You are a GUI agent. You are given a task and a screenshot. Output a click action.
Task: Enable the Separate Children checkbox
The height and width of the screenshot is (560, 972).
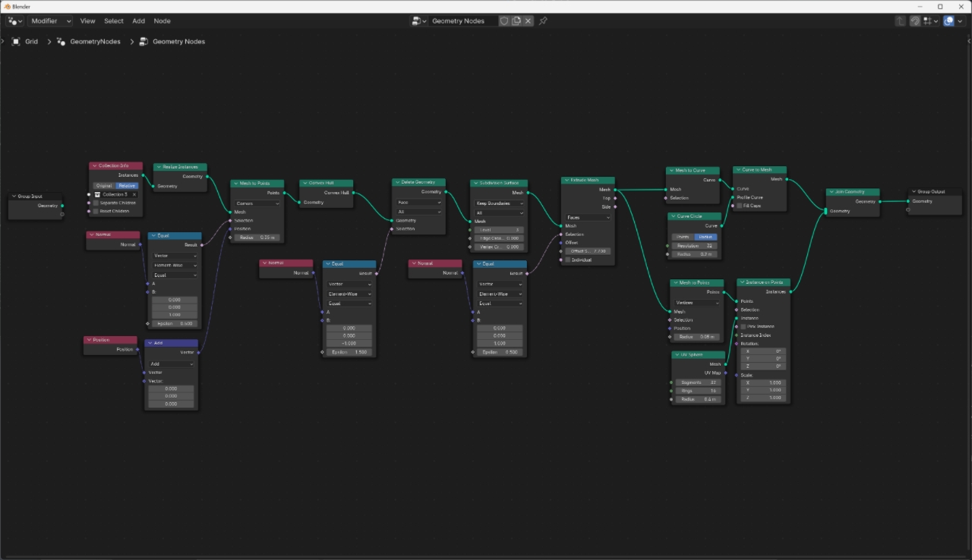point(97,203)
